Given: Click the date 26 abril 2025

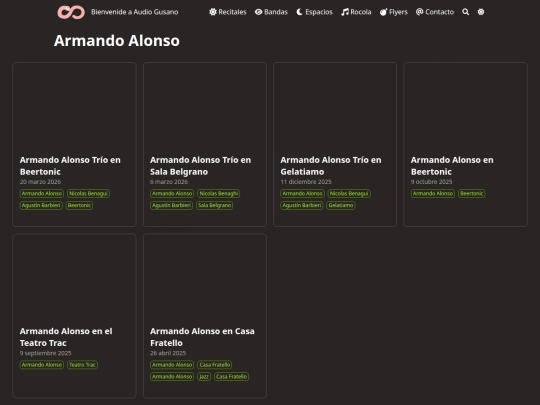Looking at the screenshot, I should 168,353.
